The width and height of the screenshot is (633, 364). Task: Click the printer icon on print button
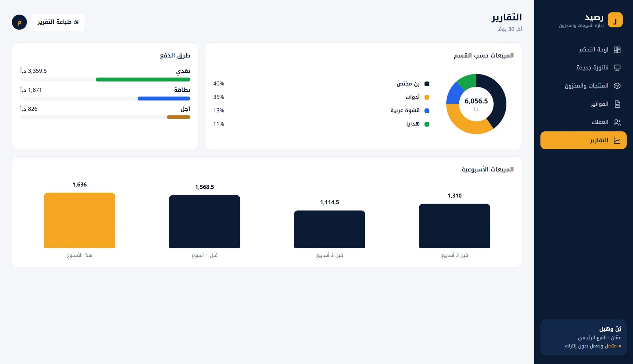(76, 22)
